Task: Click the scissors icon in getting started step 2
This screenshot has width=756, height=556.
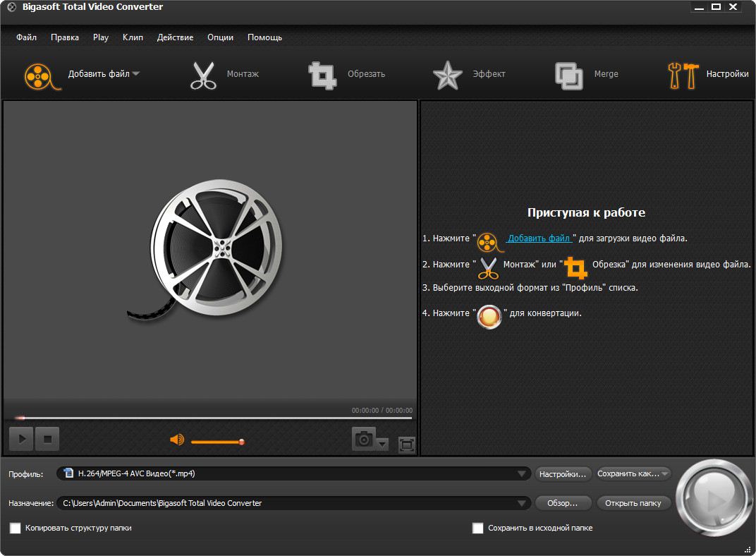Action: click(488, 268)
